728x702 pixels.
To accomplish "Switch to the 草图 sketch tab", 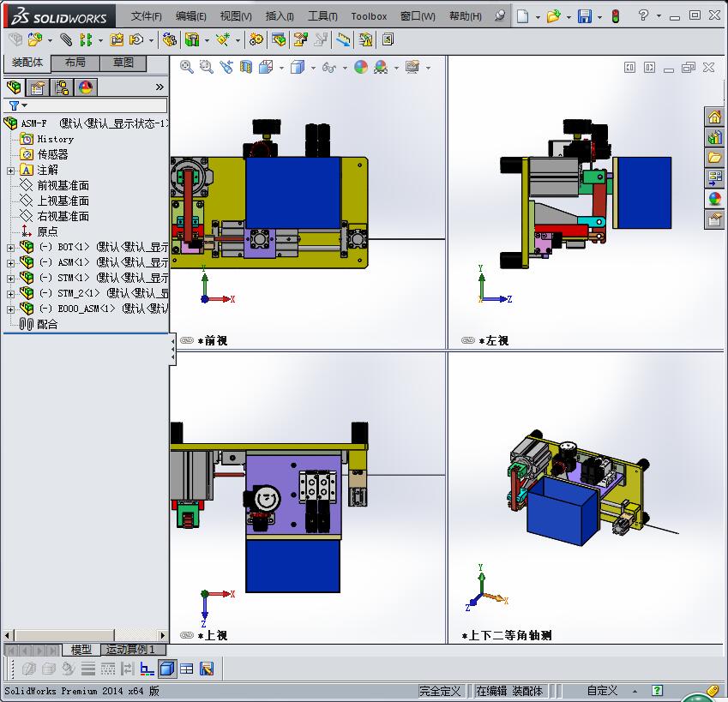I will 123,63.
